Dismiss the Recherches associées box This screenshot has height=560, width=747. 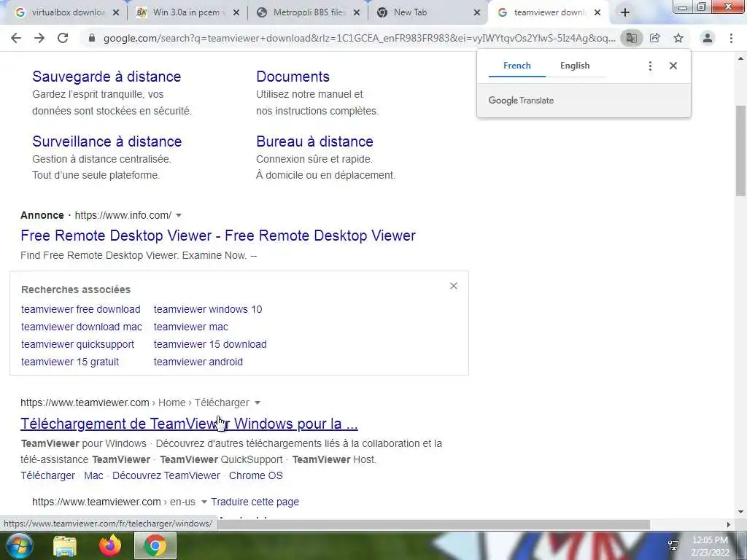pyautogui.click(x=454, y=286)
